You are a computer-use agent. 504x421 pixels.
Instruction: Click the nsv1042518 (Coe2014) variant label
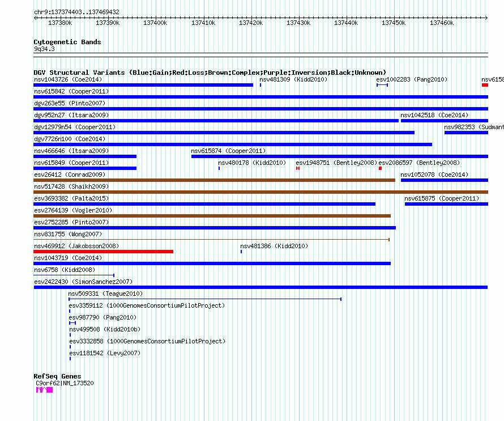(x=434, y=115)
